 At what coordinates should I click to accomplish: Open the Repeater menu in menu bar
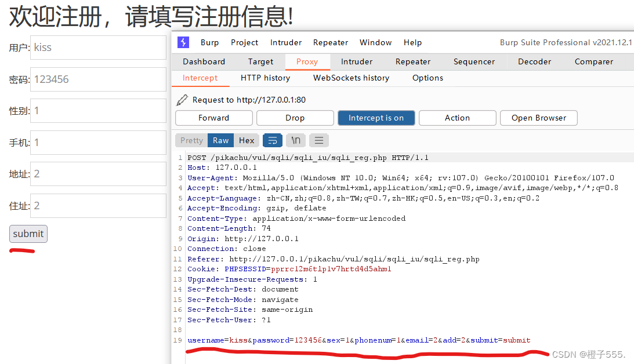(x=331, y=42)
